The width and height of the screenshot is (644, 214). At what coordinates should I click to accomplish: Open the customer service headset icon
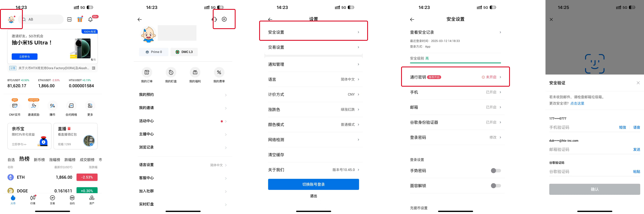(x=214, y=19)
